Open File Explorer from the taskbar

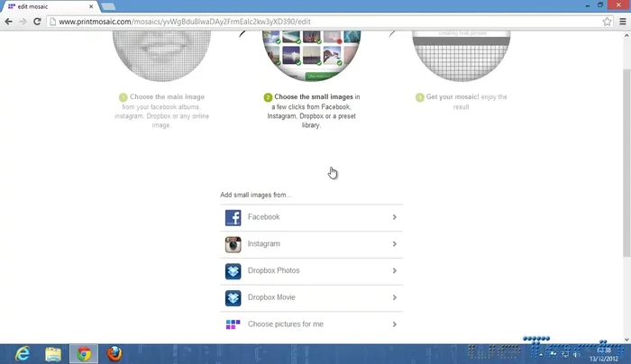[x=53, y=353]
